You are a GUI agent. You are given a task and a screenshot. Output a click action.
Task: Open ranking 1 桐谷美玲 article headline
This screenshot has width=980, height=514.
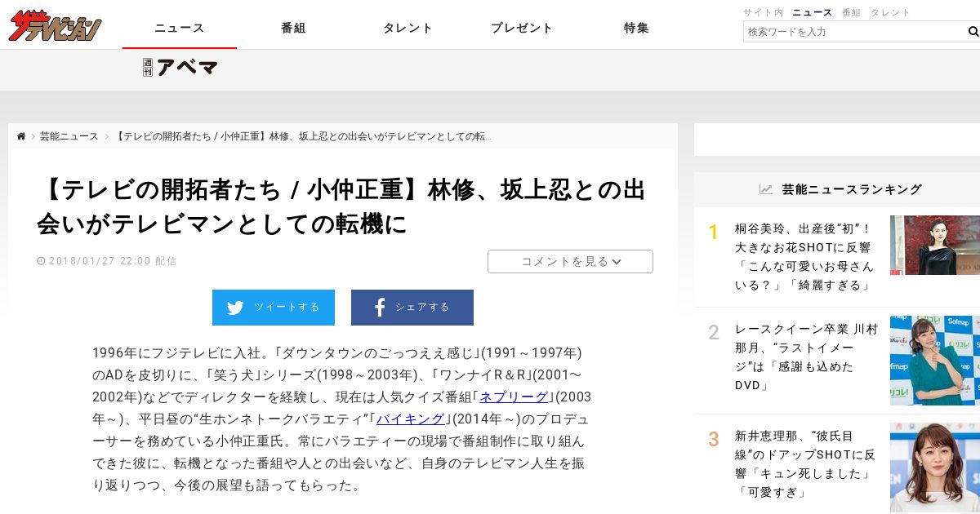tap(804, 257)
